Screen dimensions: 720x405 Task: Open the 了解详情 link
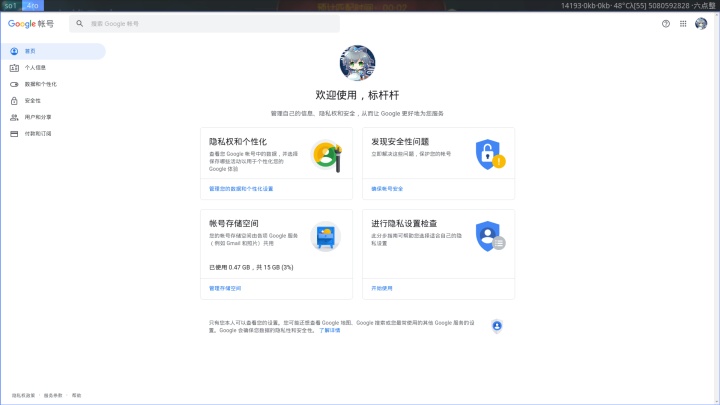330,330
